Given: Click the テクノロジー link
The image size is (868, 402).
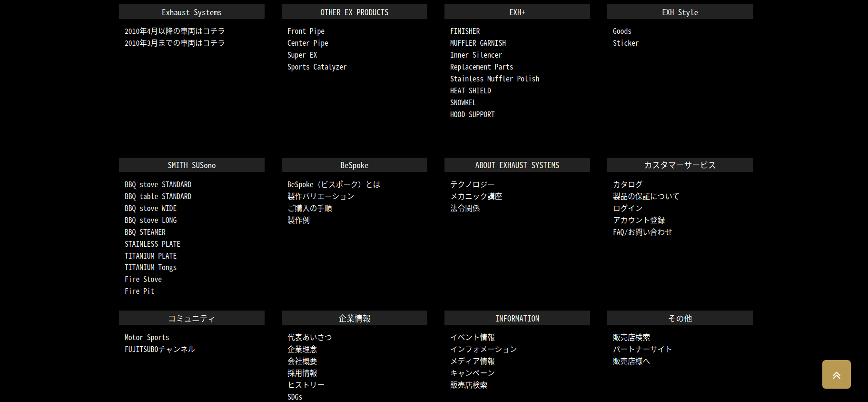Looking at the screenshot, I should [472, 185].
